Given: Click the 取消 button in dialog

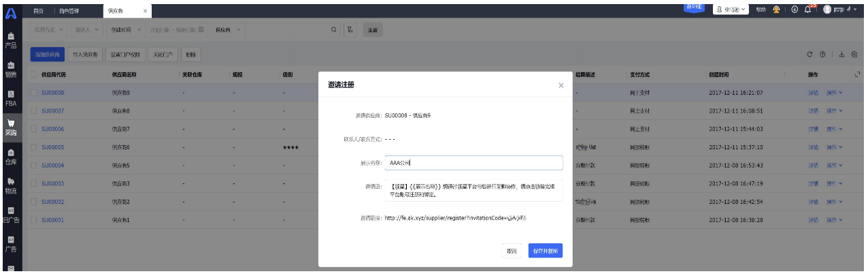Looking at the screenshot, I should coord(512,251).
